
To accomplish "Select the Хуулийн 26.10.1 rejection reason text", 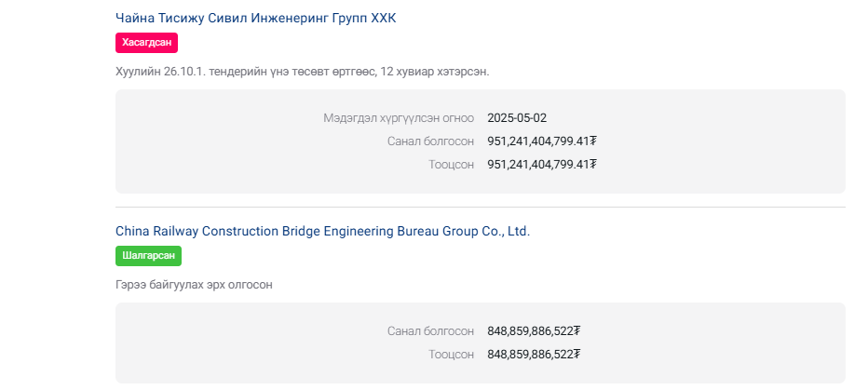I will point(303,72).
